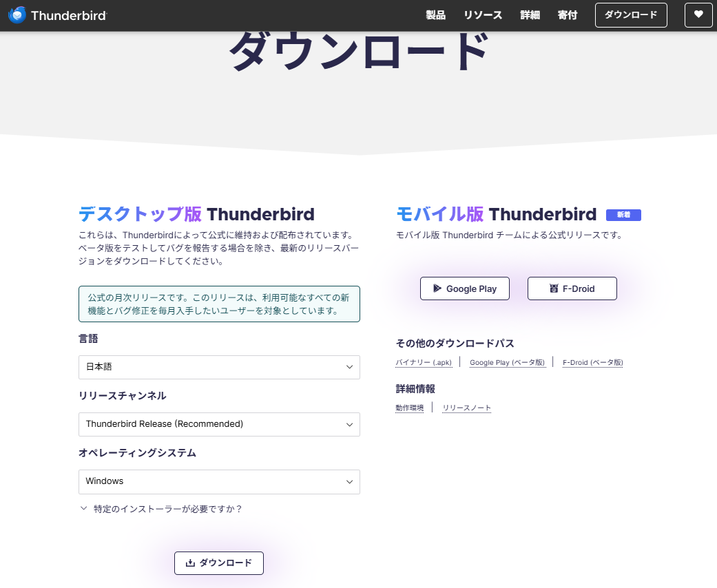The width and height of the screenshot is (717, 588).
Task: Click the desktop ダウンロード button at bottom
Action: click(x=219, y=563)
